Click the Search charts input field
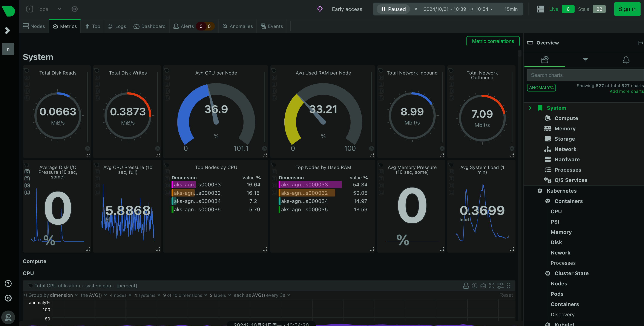644x326 pixels. pyautogui.click(x=585, y=75)
